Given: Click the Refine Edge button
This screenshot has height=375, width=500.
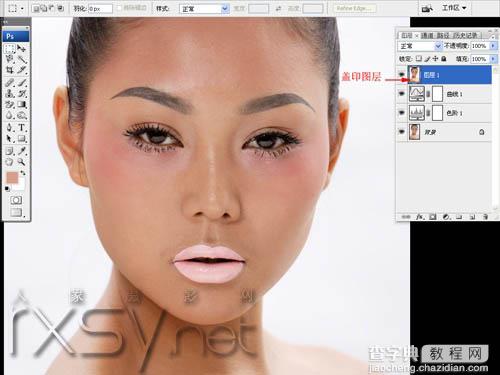Looking at the screenshot, I should [x=355, y=8].
